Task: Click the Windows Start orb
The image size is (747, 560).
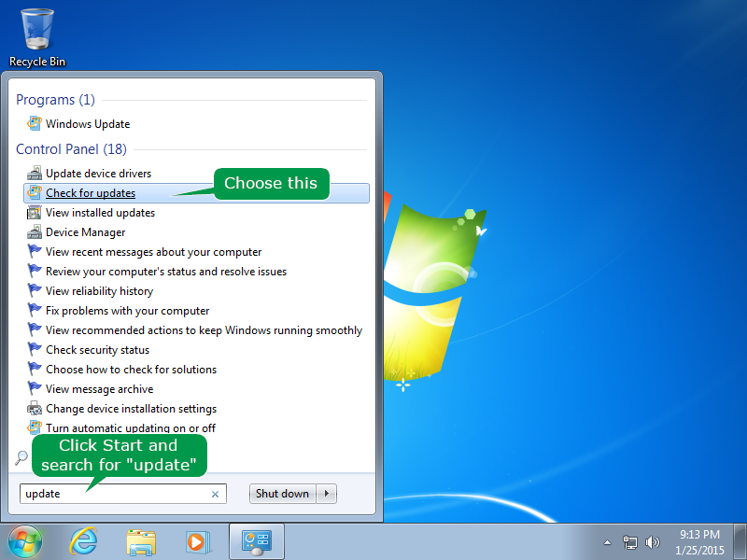Action: [25, 541]
